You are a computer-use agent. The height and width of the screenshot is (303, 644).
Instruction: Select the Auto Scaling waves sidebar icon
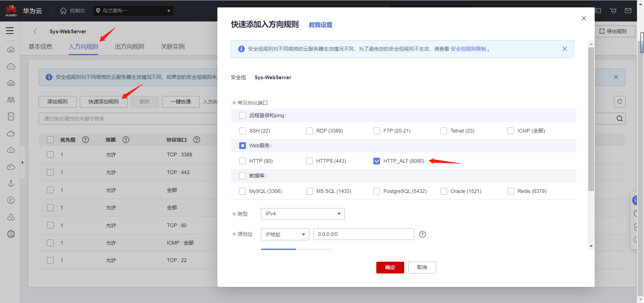(x=11, y=100)
